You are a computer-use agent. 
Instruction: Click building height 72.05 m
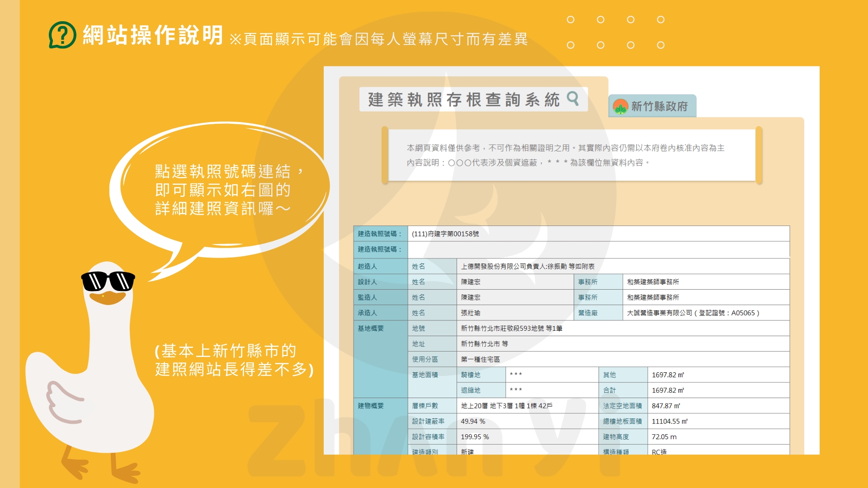point(664,436)
